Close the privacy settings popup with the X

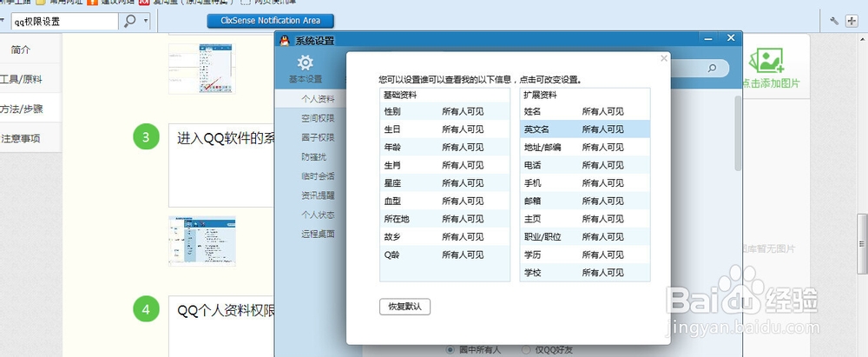click(664, 58)
